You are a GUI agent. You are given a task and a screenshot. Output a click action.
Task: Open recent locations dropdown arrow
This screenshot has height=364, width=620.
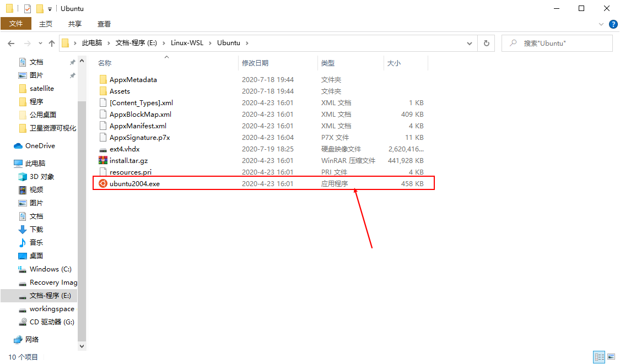[x=40, y=43]
